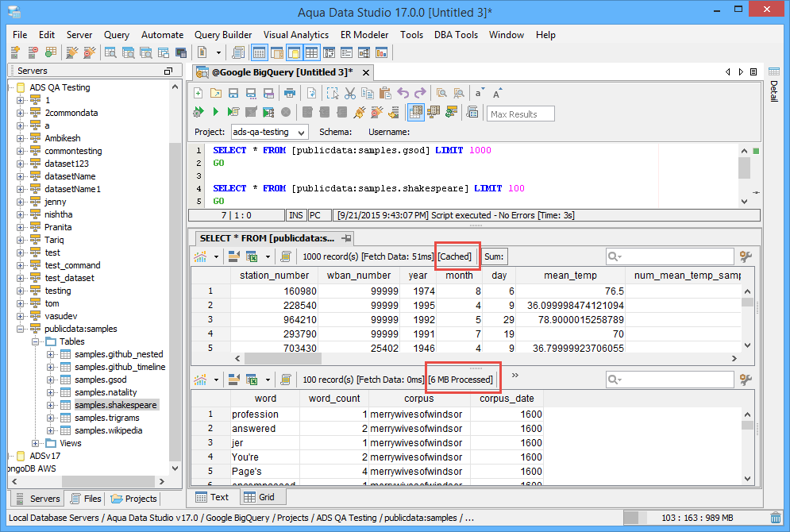Switch to the Files tab
Viewport: 790px width, 532px height.
point(86,499)
